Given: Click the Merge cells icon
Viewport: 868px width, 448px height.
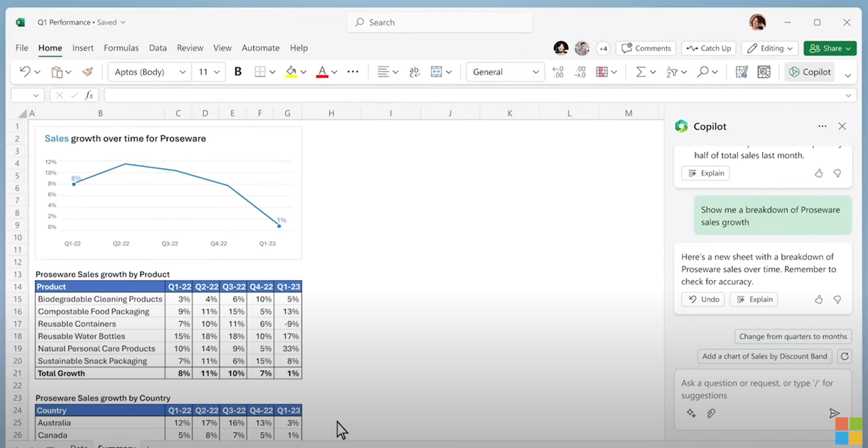Looking at the screenshot, I should tap(436, 72).
